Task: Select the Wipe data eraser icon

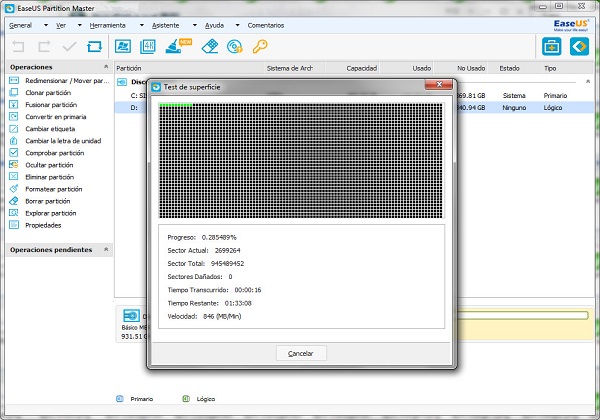Action: pyautogui.click(x=210, y=47)
